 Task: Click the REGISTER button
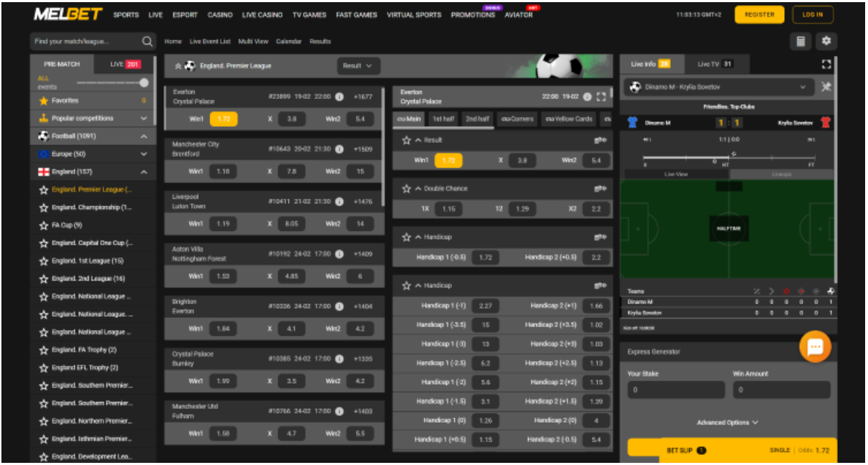[760, 15]
